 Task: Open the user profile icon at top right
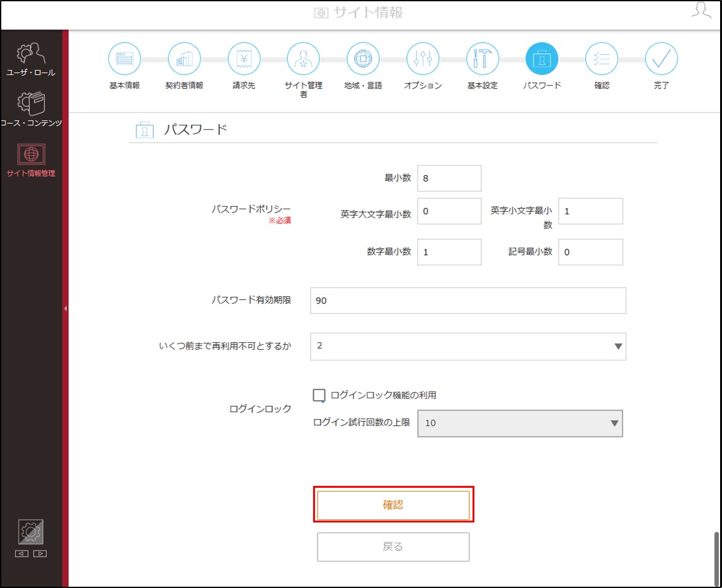coord(701,10)
